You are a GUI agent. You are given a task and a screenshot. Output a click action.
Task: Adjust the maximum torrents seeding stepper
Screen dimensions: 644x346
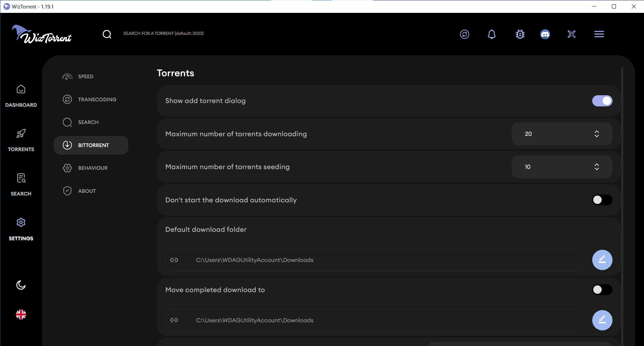click(597, 167)
